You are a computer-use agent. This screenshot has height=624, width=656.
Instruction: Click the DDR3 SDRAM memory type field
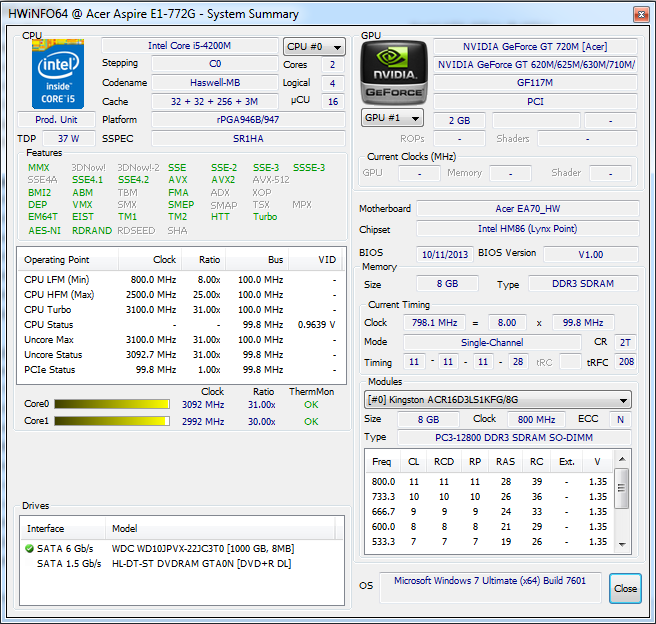pyautogui.click(x=583, y=284)
